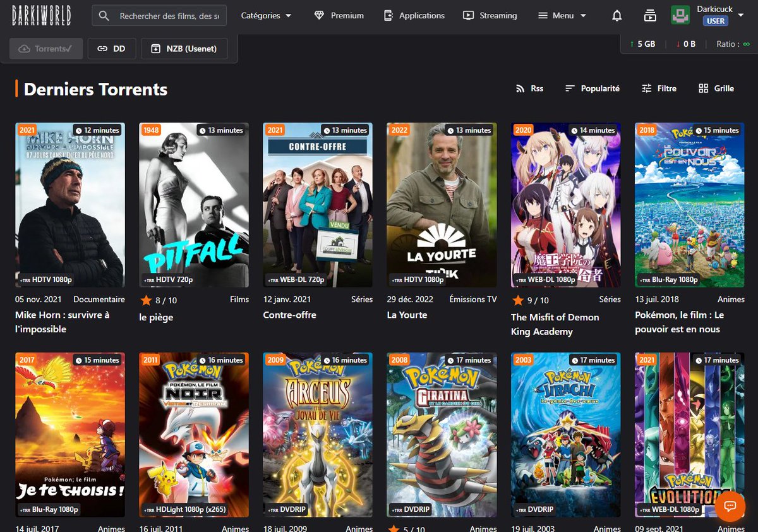Click the HDLight 1080p (x265) tag
Screen dimensions: 758x532
pos(184,509)
